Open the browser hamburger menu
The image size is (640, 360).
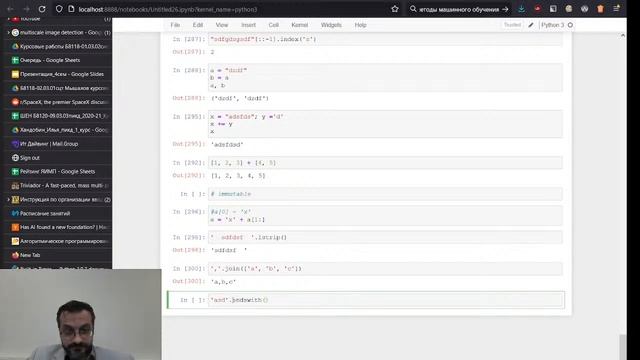(616, 9)
